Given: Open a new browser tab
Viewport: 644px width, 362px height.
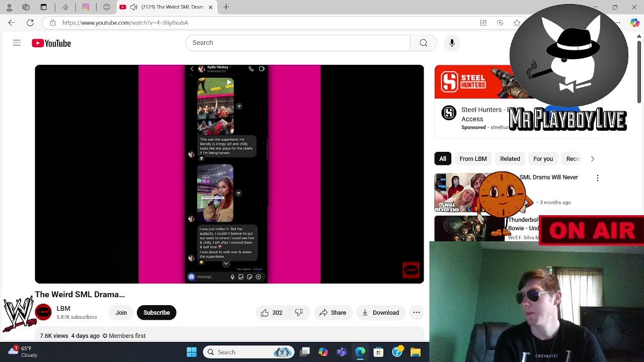Looking at the screenshot, I should [226, 7].
